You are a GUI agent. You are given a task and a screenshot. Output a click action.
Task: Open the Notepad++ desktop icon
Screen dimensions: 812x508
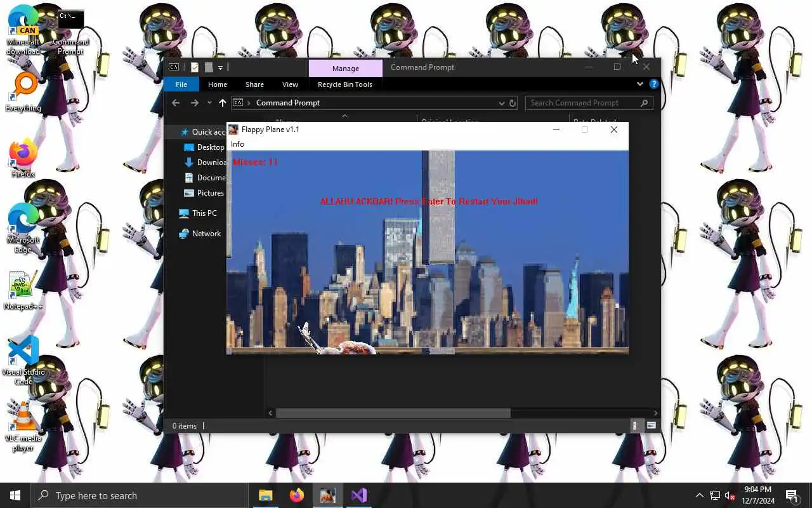tap(23, 291)
